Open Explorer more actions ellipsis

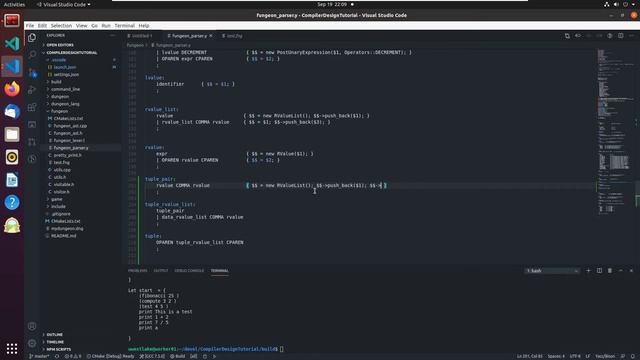(x=112, y=36)
